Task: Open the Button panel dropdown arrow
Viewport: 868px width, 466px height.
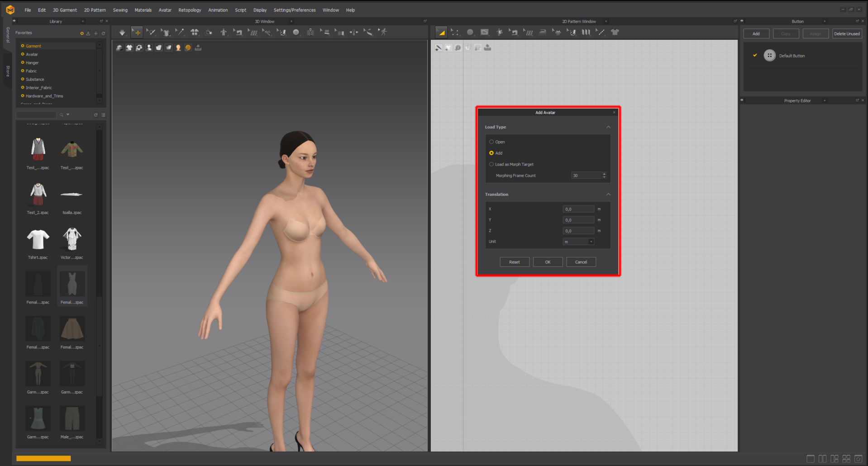Action: (825, 21)
